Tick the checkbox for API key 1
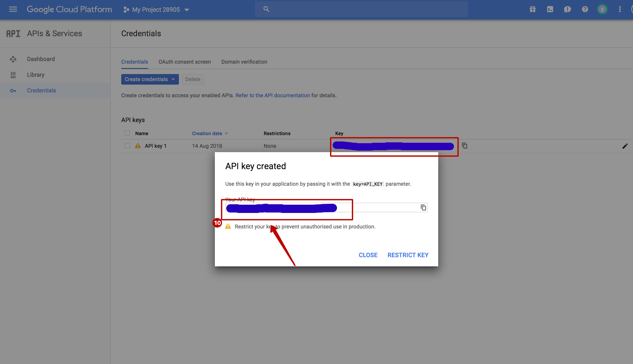 pyautogui.click(x=127, y=146)
